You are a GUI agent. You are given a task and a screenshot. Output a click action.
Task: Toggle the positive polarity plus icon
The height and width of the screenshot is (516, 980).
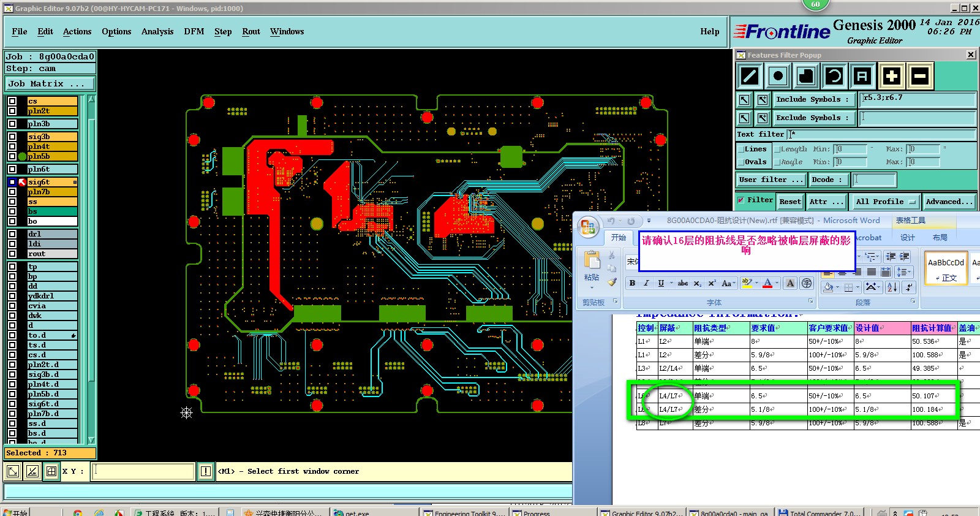[892, 76]
